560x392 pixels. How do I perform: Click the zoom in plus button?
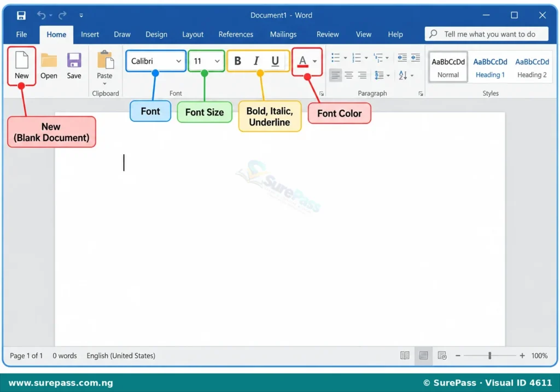[x=522, y=355]
